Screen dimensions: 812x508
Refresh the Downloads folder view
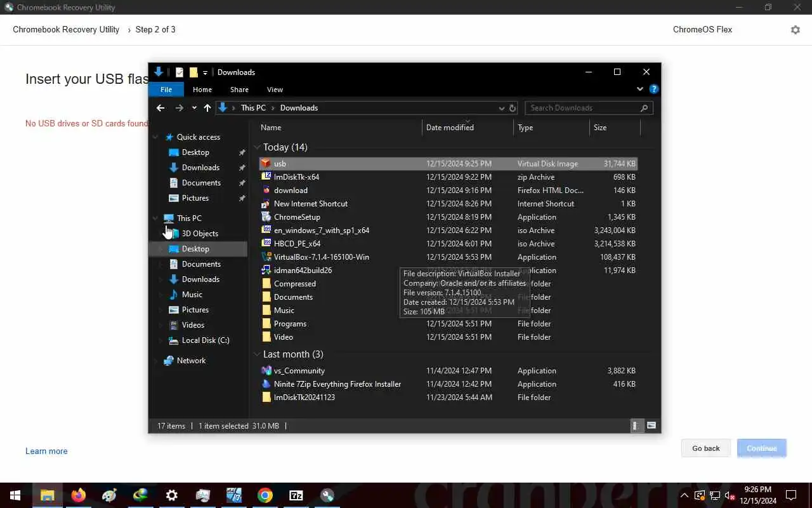pos(513,108)
